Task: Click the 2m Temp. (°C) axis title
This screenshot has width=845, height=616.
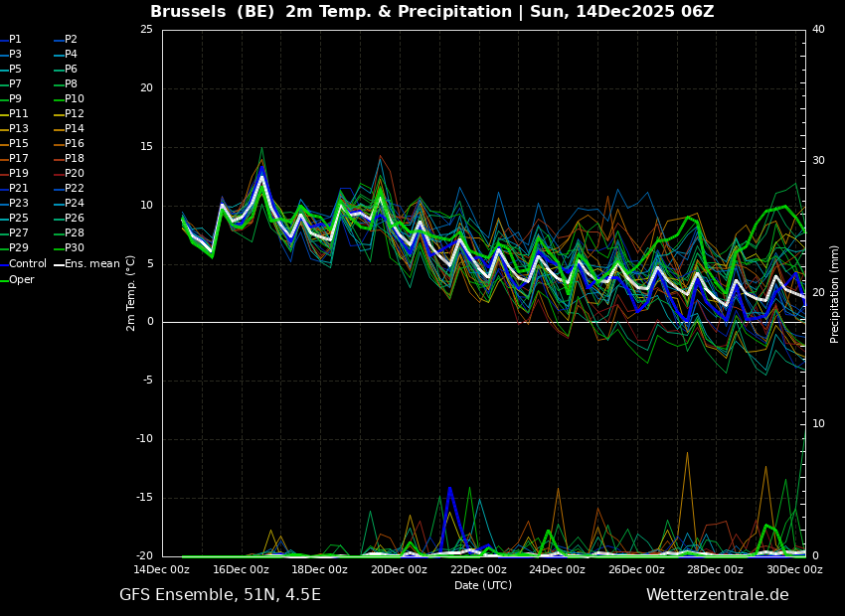Action: pos(130,293)
